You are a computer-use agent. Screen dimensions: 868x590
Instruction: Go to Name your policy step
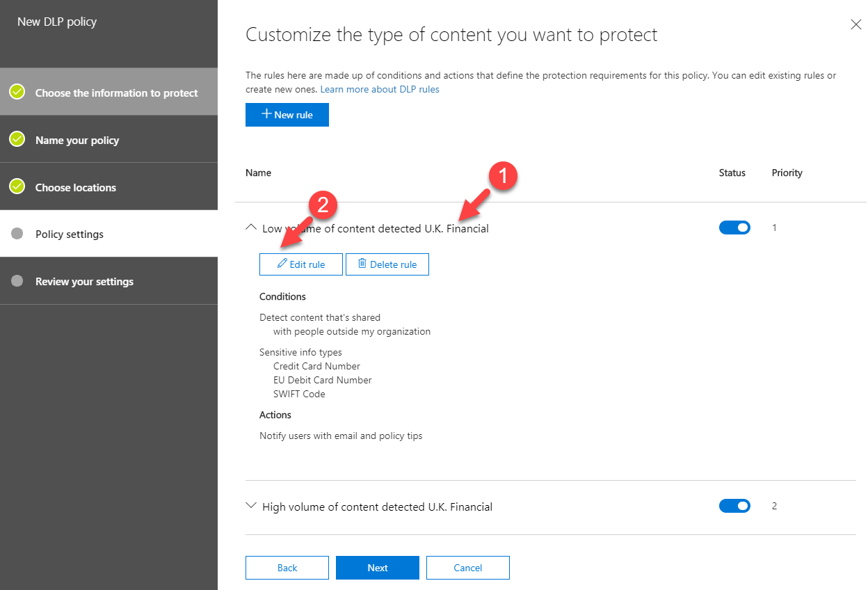[x=108, y=139]
